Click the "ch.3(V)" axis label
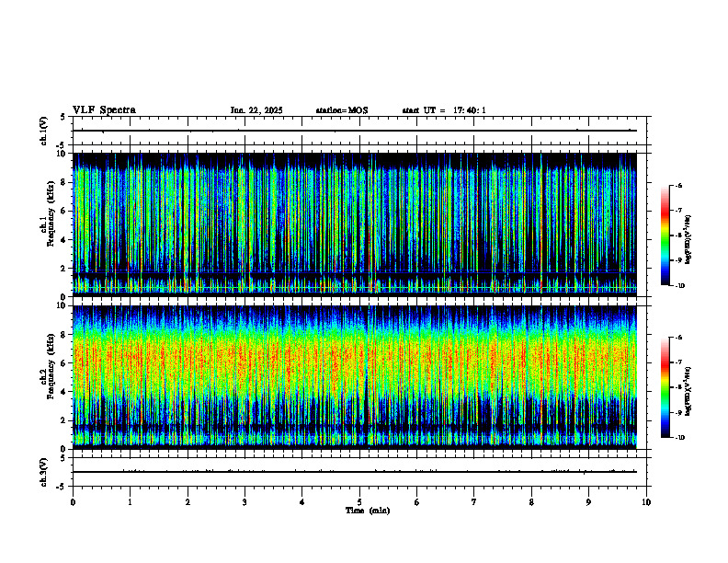The height and width of the screenshot is (563, 728). coord(44,472)
